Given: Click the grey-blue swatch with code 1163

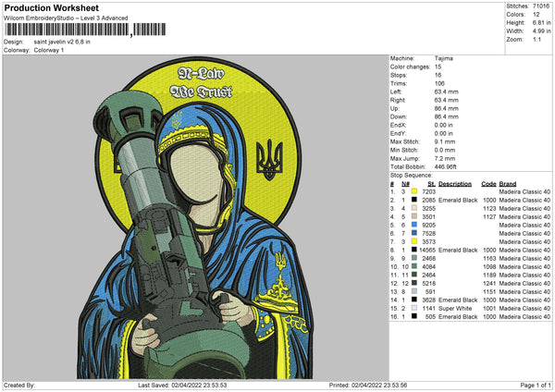Looking at the screenshot, I should tap(414, 258).
